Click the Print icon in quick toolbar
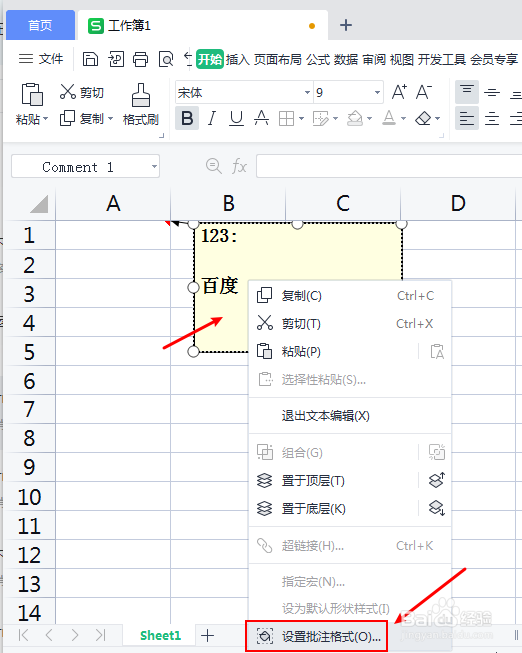This screenshot has width=522, height=653. pyautogui.click(x=140, y=59)
